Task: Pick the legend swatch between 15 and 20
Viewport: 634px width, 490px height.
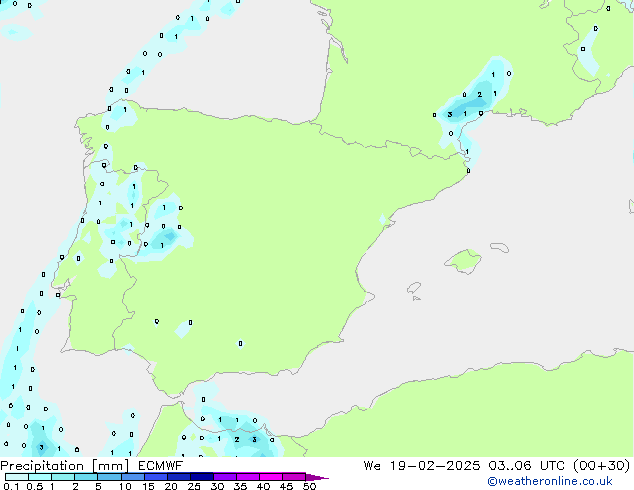Action: tap(155, 477)
